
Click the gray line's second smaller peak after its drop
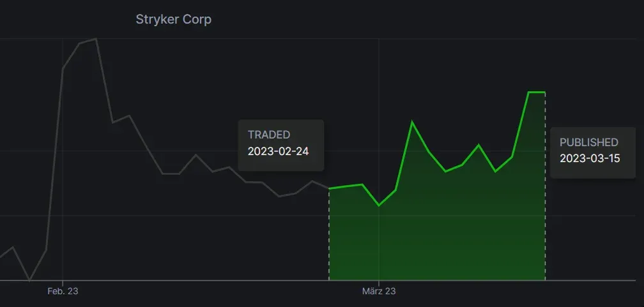(129, 116)
